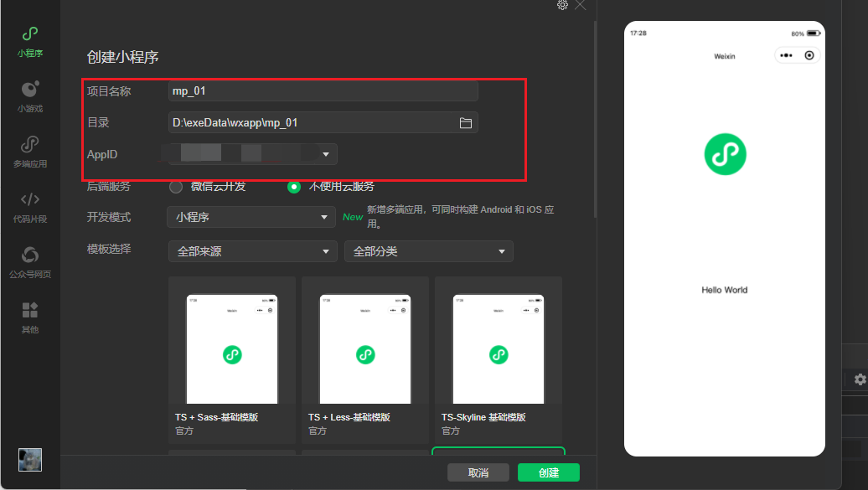Open the 全部来源 template source dropdown

pyautogui.click(x=253, y=251)
